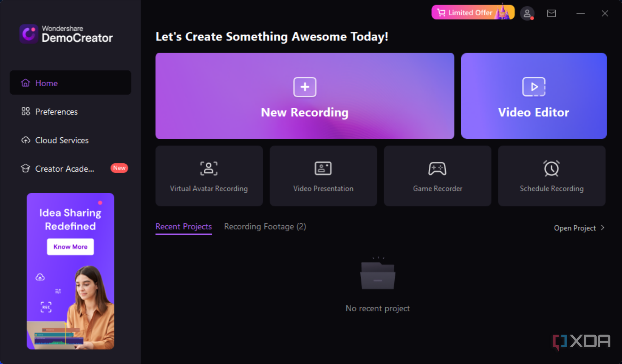Open the Schedule Recording card
The image size is (622, 364).
[552, 176]
